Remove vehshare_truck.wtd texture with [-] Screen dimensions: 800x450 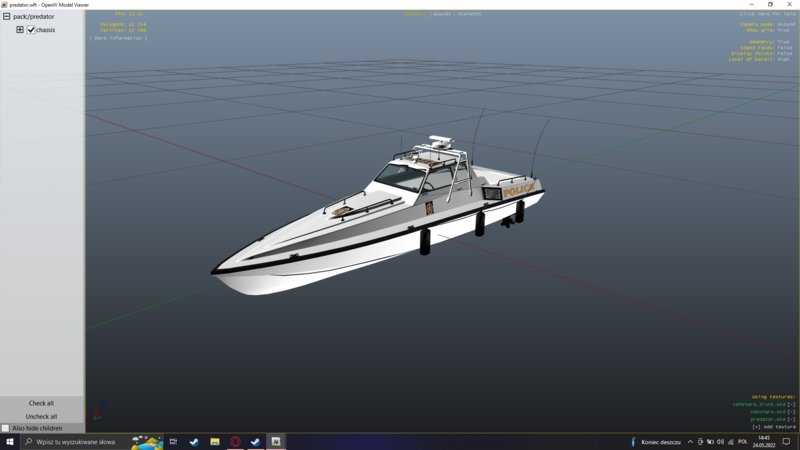(791, 404)
